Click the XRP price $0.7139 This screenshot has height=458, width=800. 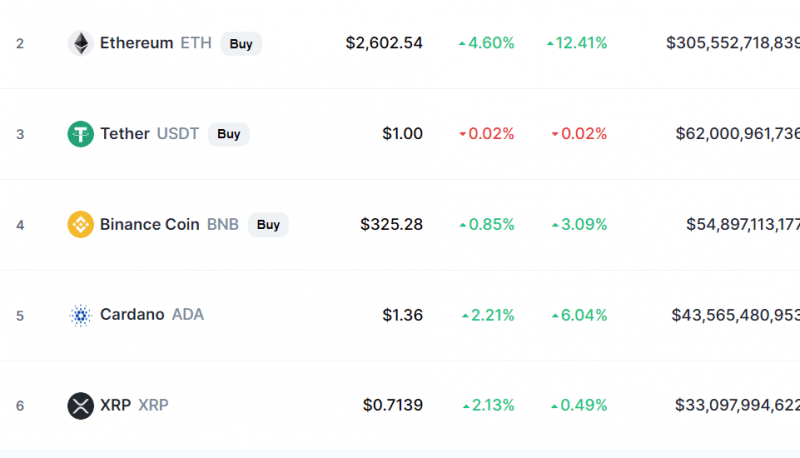click(x=393, y=405)
